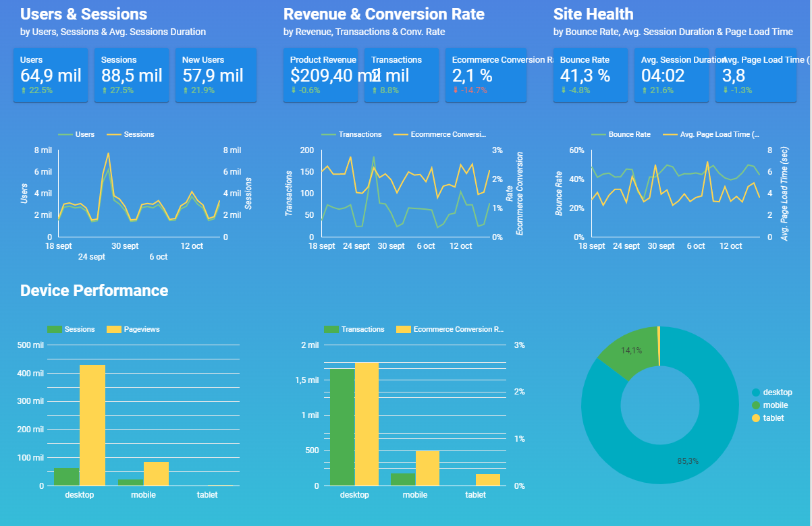This screenshot has width=812, height=526.
Task: Click the Bounce Rate legend marker
Action: tap(599, 134)
